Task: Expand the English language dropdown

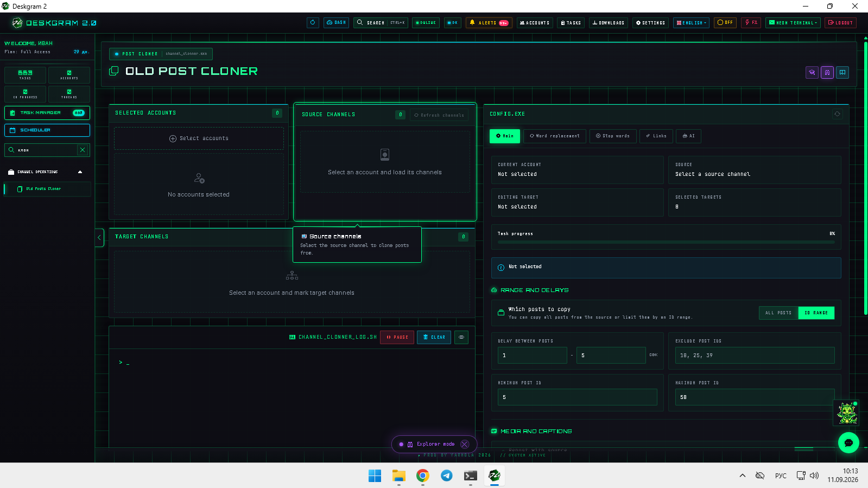Action: 692,23
